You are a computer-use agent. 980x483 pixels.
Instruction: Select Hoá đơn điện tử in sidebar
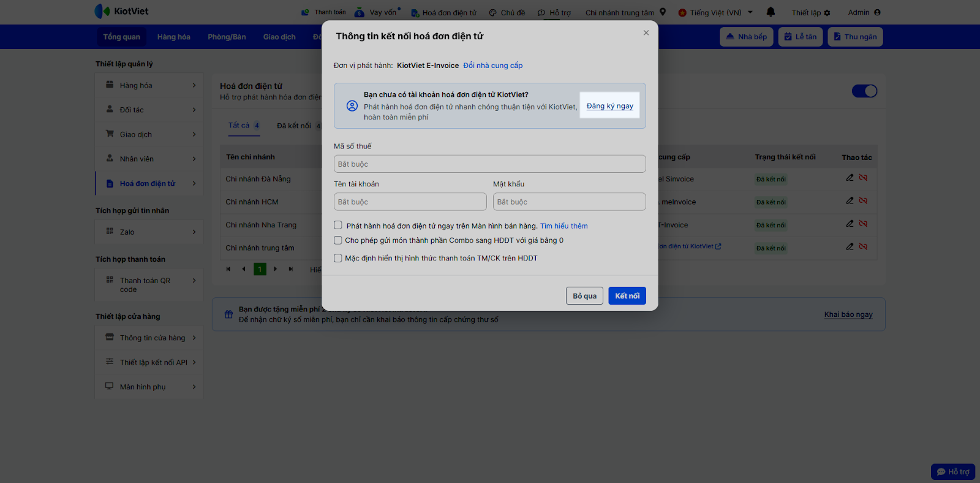pyautogui.click(x=149, y=183)
